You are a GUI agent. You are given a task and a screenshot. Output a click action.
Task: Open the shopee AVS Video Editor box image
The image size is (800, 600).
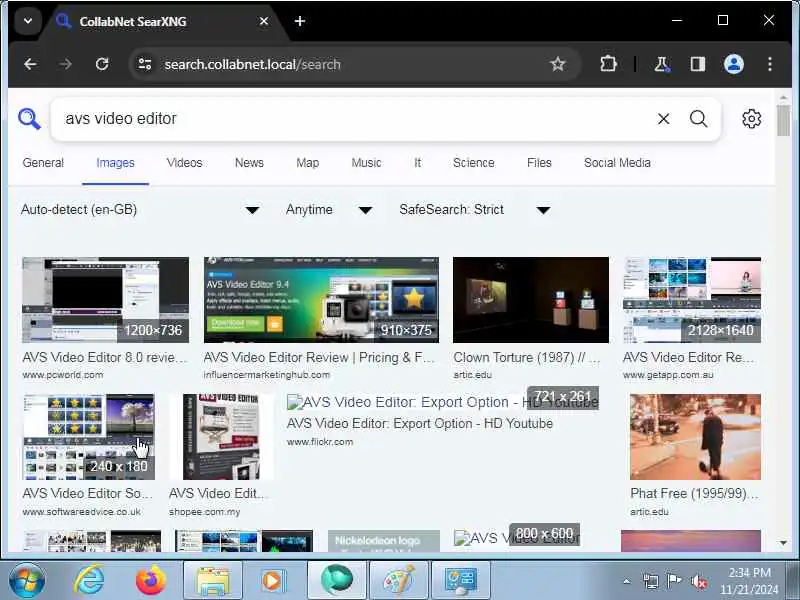click(221, 437)
